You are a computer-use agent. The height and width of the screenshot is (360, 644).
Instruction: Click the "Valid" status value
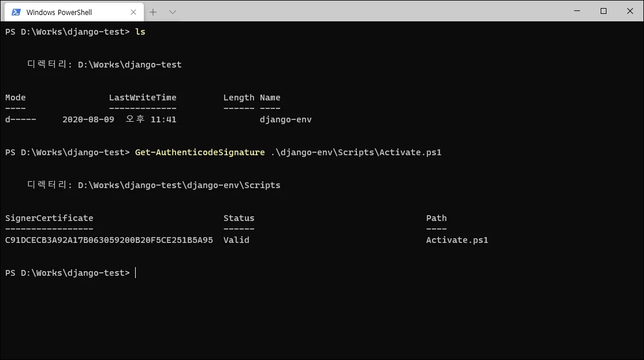pos(236,240)
